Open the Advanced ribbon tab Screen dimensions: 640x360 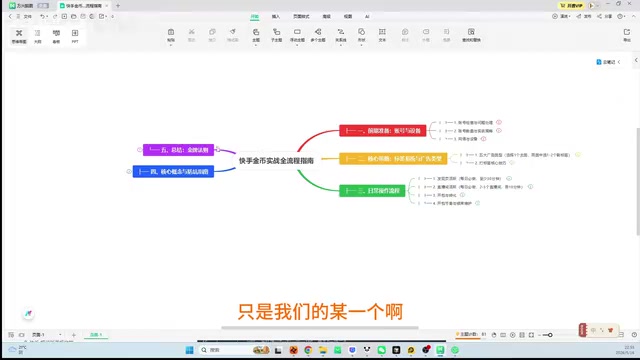[x=327, y=17]
